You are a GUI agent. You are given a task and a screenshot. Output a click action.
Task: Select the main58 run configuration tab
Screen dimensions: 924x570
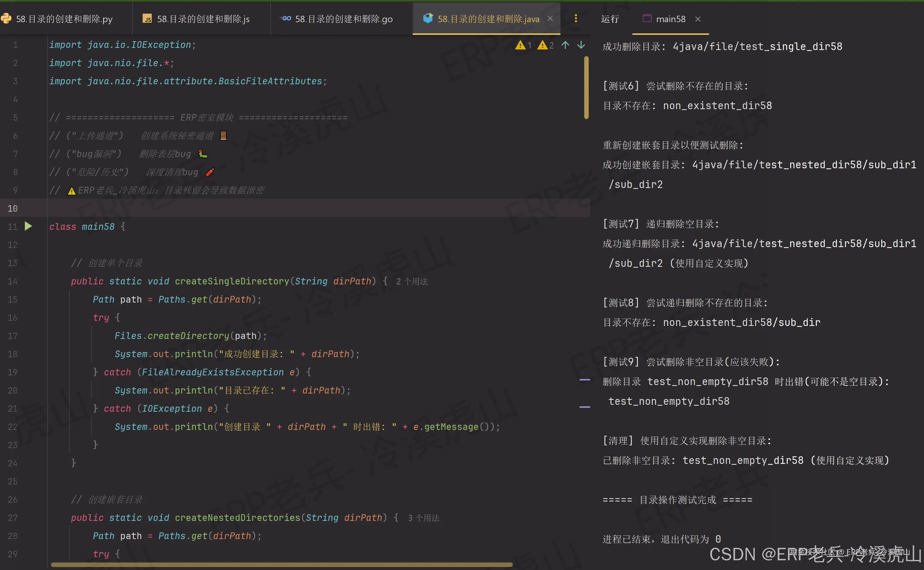[670, 19]
